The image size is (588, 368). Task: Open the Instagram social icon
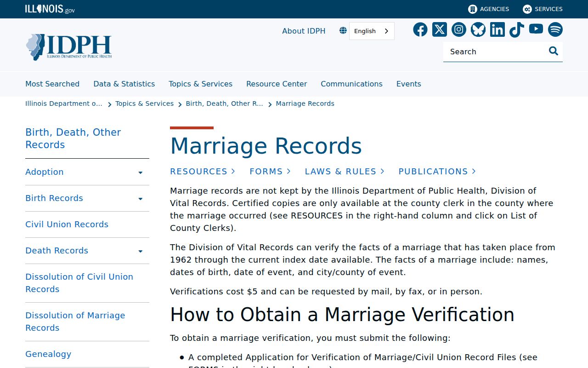coord(459,29)
